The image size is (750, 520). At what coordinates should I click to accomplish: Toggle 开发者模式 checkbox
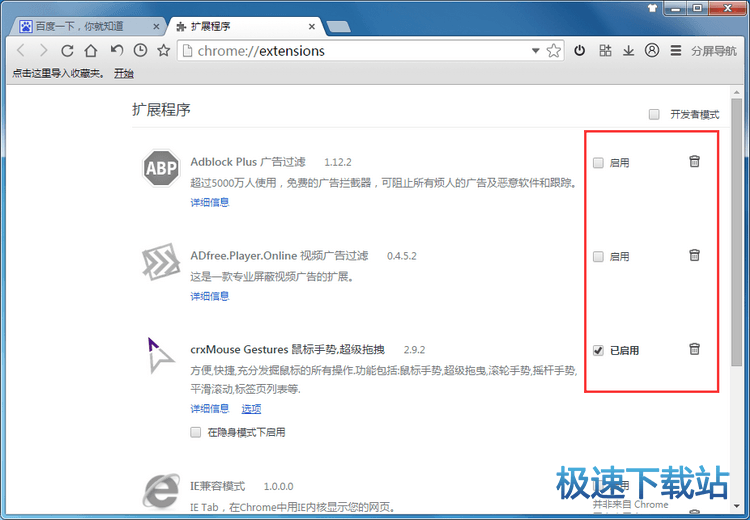tap(654, 114)
